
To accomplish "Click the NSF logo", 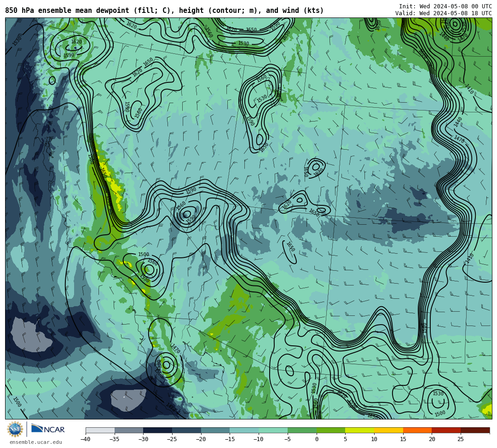I will coord(15,430).
